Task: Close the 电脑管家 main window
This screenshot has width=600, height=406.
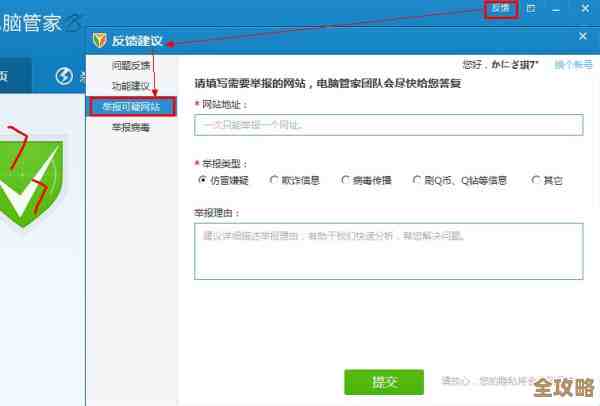Action: pyautogui.click(x=585, y=8)
